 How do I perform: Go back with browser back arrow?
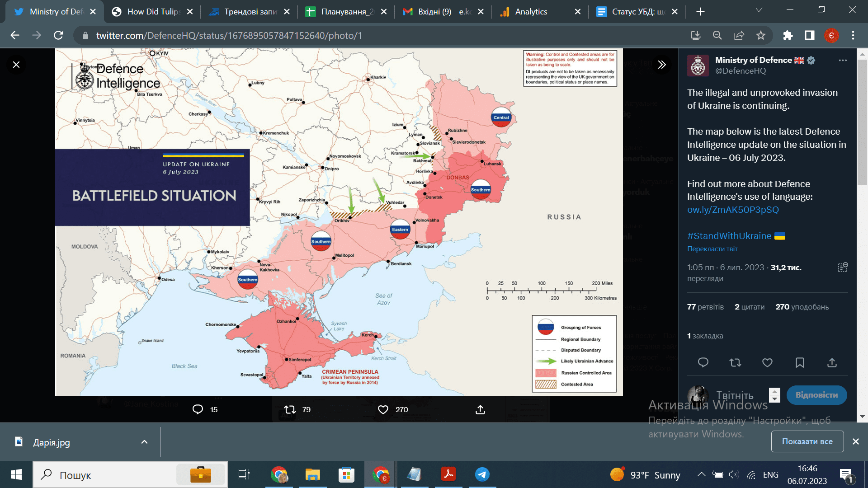[15, 35]
